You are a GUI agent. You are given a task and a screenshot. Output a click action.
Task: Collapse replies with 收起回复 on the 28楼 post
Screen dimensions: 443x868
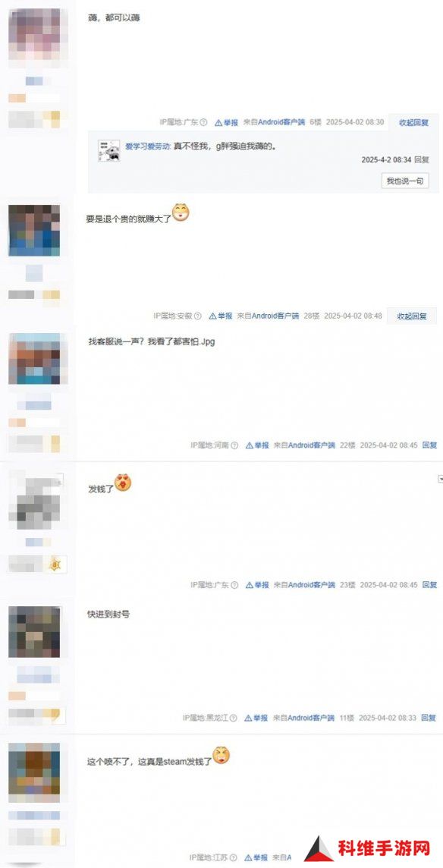[x=412, y=316]
